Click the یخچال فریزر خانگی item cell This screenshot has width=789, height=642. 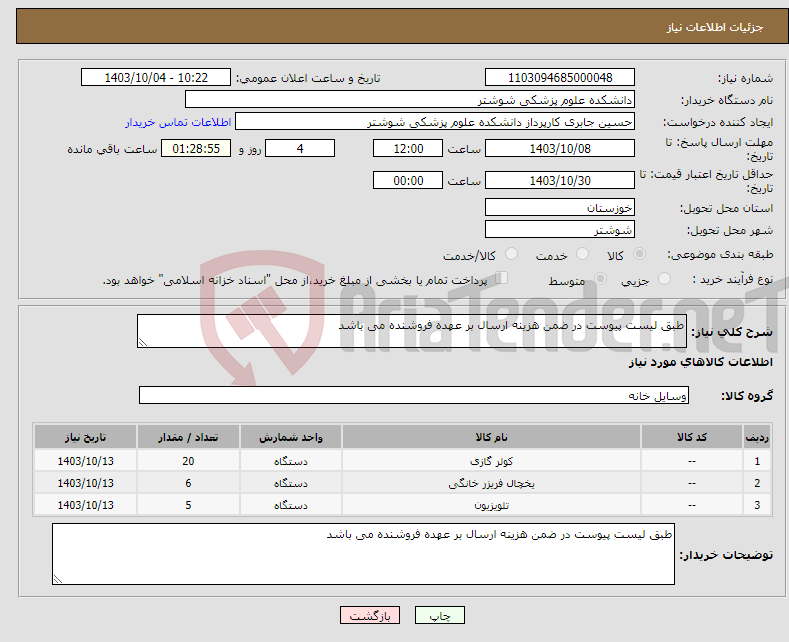pyautogui.click(x=491, y=483)
